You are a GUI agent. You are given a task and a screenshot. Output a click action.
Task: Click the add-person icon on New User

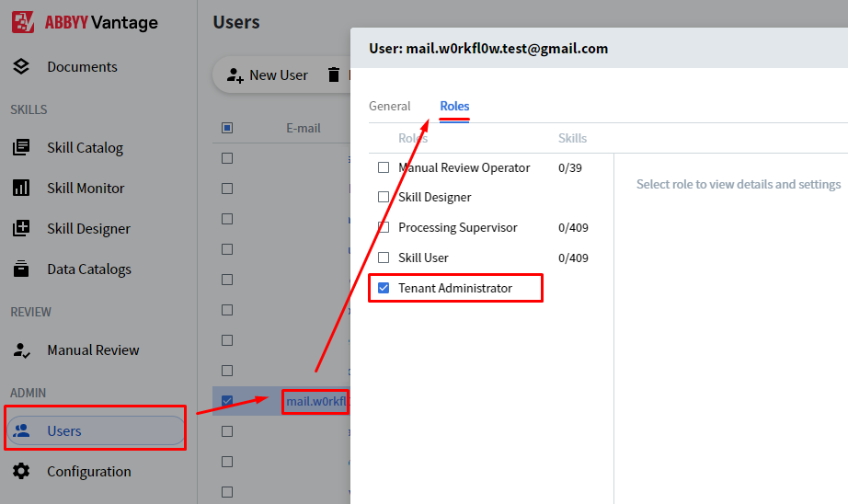click(235, 75)
